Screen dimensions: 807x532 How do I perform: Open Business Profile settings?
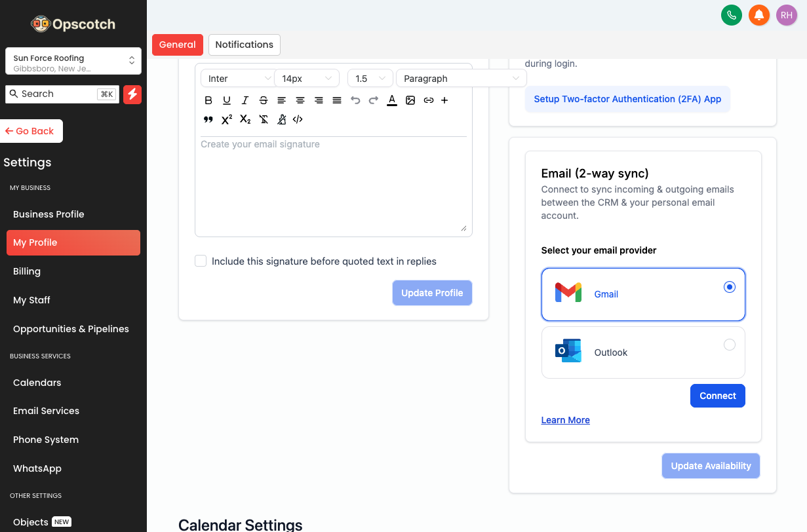click(x=49, y=214)
